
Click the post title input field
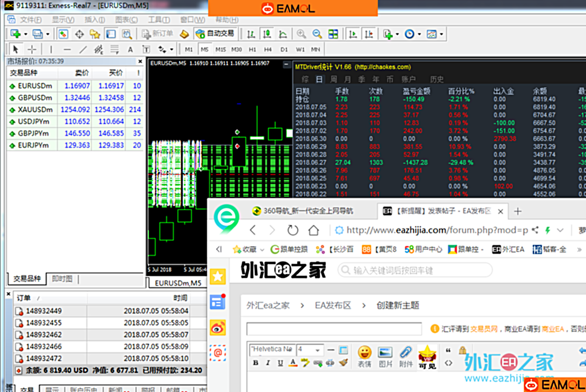point(334,329)
